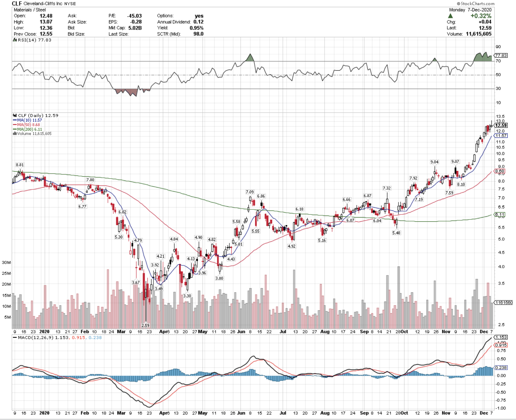Click the 2.59 March low price label
The height and width of the screenshot is (420, 516).
[x=145, y=325]
